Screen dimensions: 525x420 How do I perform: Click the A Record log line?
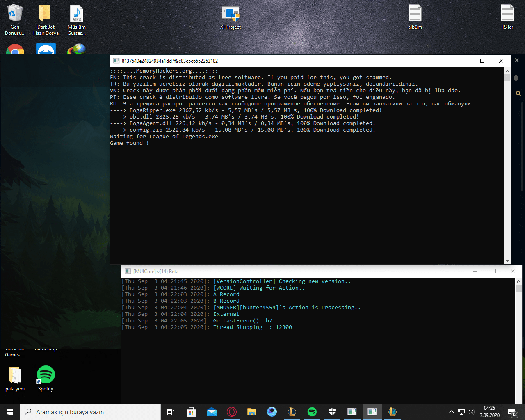click(x=180, y=294)
